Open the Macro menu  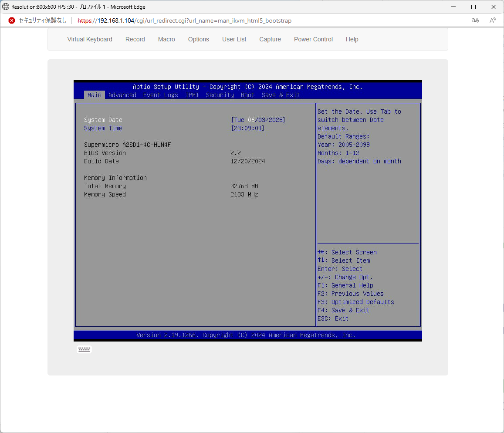point(166,39)
